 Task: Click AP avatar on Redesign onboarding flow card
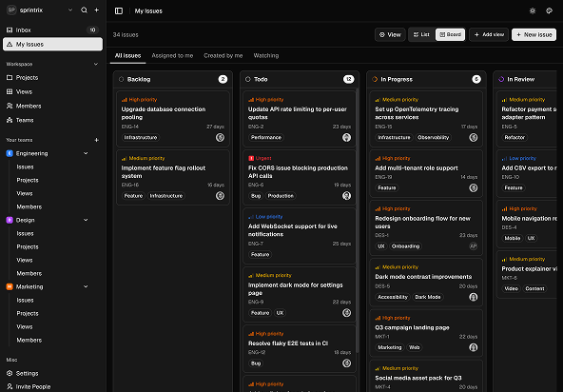coord(474,246)
